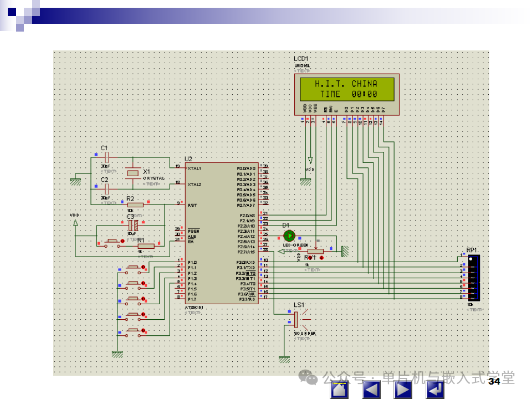This screenshot has height=399, width=532.
Task: Click the slide number 34
Action: click(494, 381)
